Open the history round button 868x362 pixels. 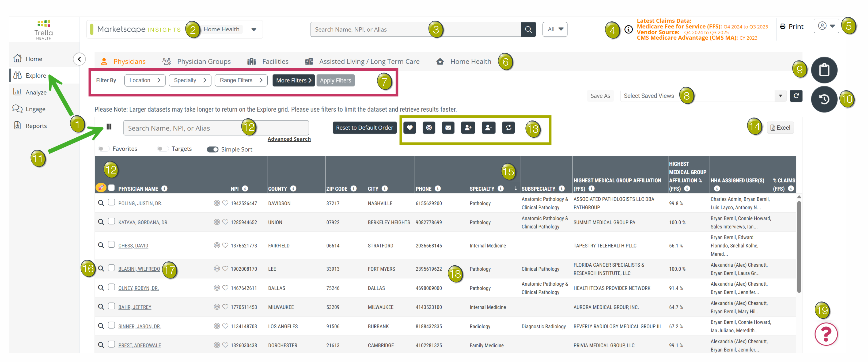pyautogui.click(x=824, y=99)
